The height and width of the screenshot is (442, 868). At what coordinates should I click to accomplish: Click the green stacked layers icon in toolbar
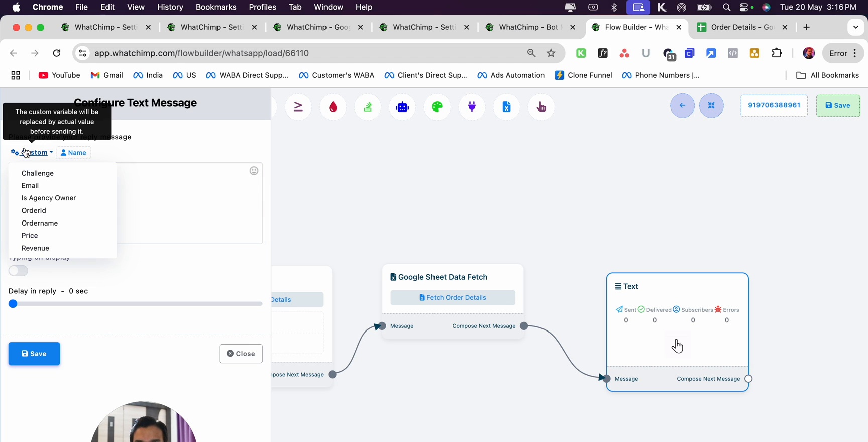(368, 106)
